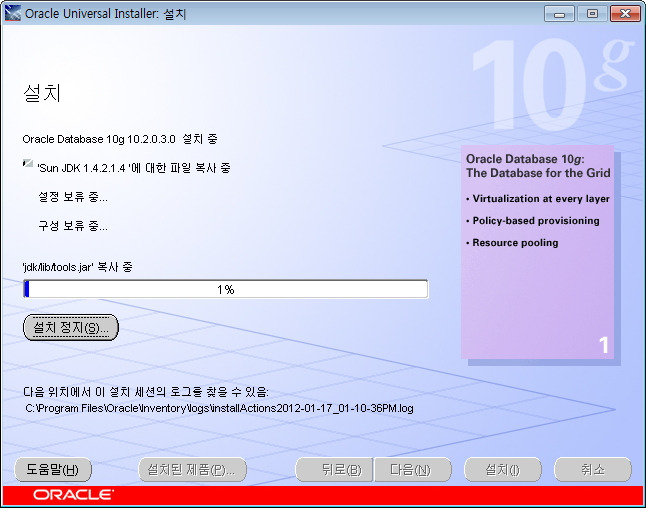646x508 pixels.
Task: Click the 설정 보류 중... text
Action: [73, 197]
